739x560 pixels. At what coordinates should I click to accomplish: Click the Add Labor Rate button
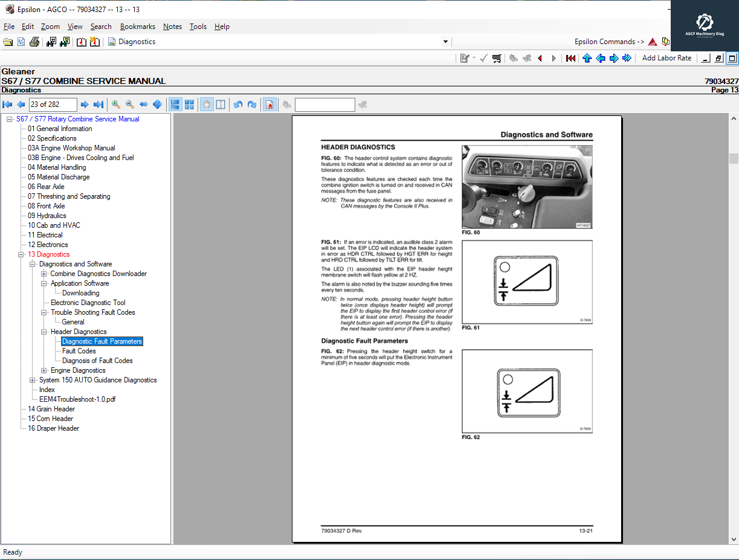tap(666, 58)
